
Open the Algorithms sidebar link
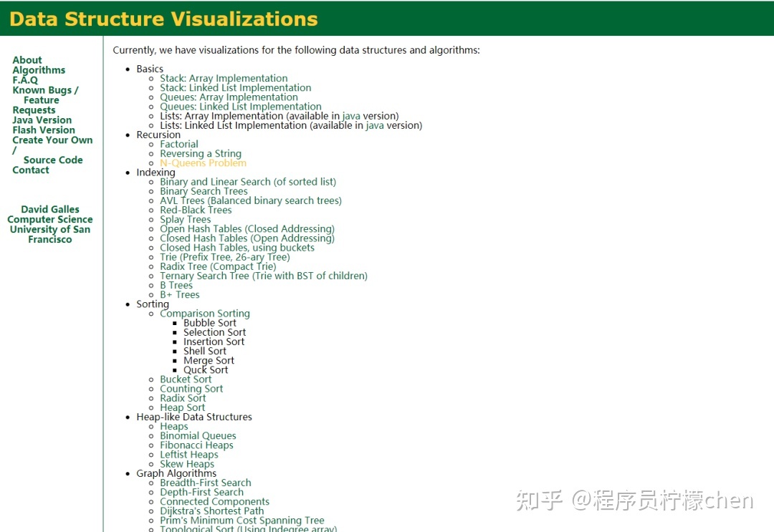pyautogui.click(x=39, y=70)
